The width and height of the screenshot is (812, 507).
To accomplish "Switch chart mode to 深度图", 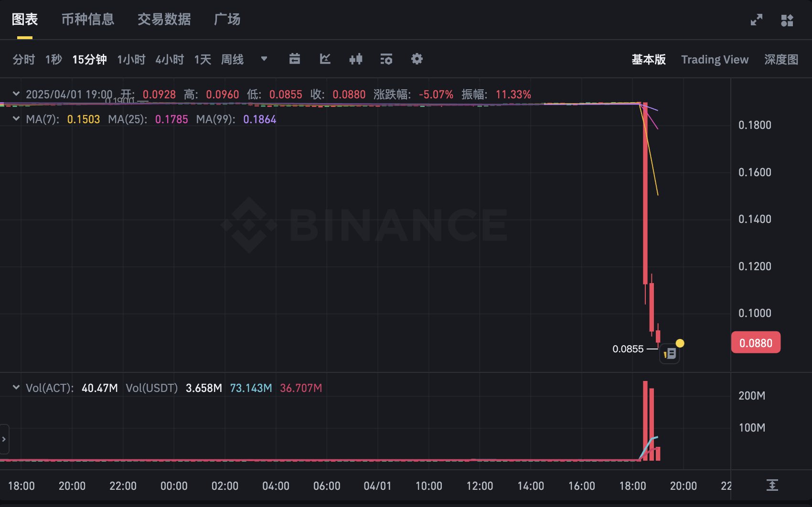I will pyautogui.click(x=781, y=60).
